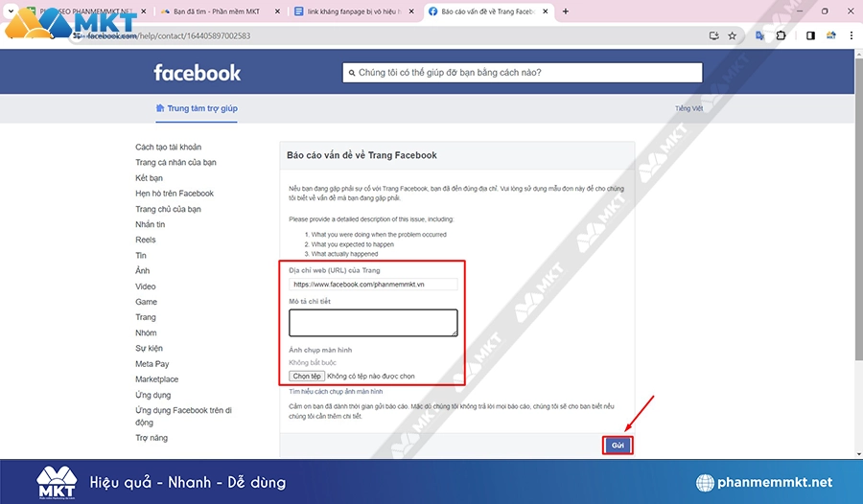863x504 pixels.
Task: Open 'Trung tâm trợ giúp' tab
Action: tap(197, 108)
